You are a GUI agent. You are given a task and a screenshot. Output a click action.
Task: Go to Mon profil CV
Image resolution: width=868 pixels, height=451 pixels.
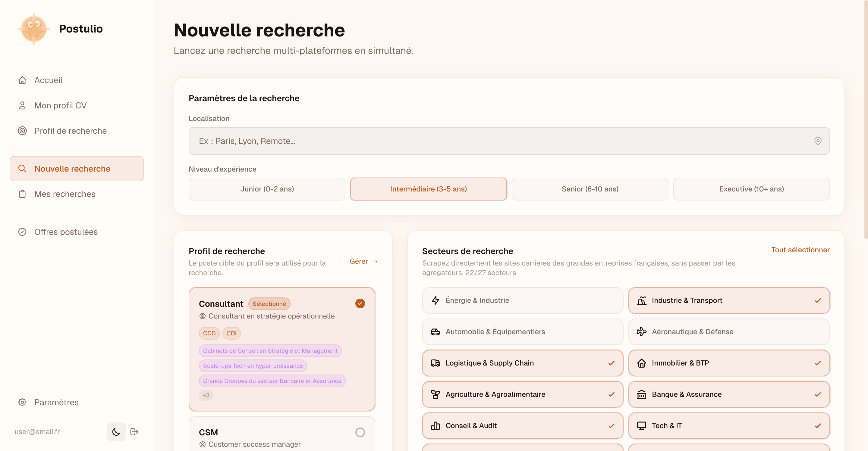point(77,105)
